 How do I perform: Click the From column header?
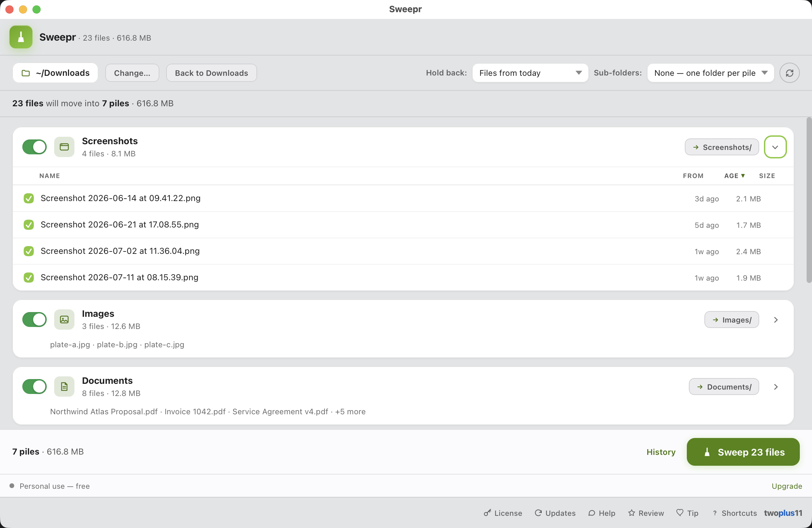[x=693, y=176]
